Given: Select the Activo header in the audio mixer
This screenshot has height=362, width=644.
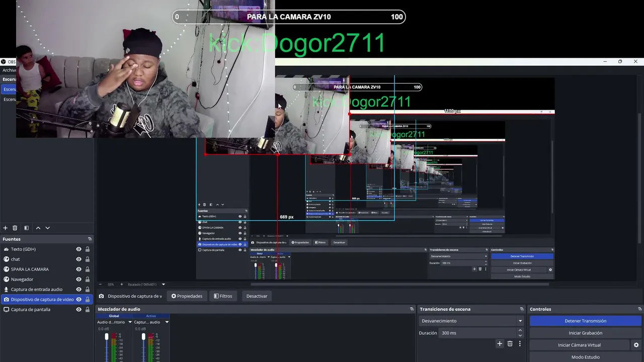Looking at the screenshot, I should 151,316.
